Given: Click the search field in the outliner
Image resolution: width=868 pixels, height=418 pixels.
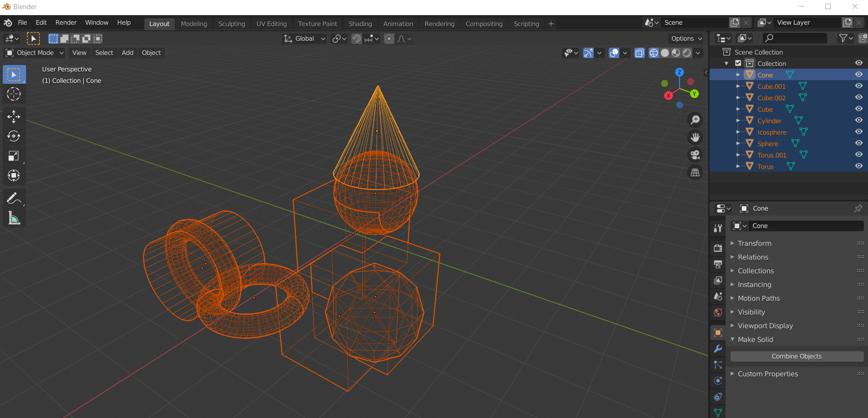Looking at the screenshot, I should (795, 38).
